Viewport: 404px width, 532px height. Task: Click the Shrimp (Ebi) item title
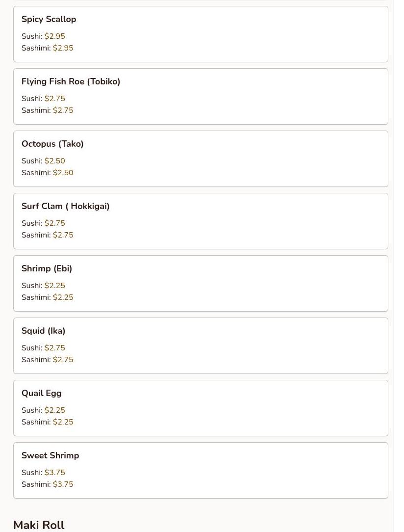(47, 268)
